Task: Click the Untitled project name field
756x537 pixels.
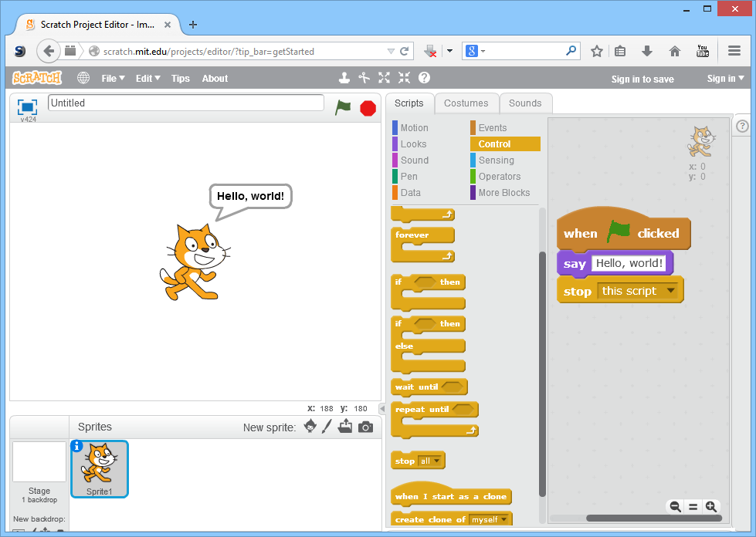Action: pos(185,102)
